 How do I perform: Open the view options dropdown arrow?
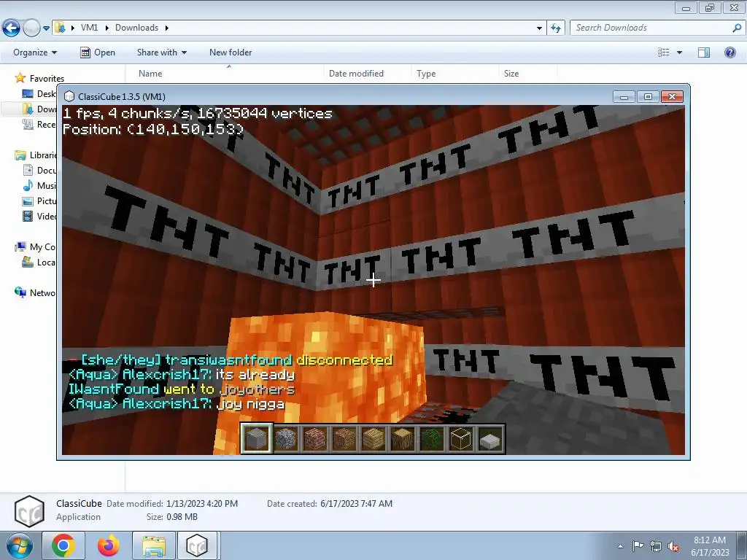[679, 52]
